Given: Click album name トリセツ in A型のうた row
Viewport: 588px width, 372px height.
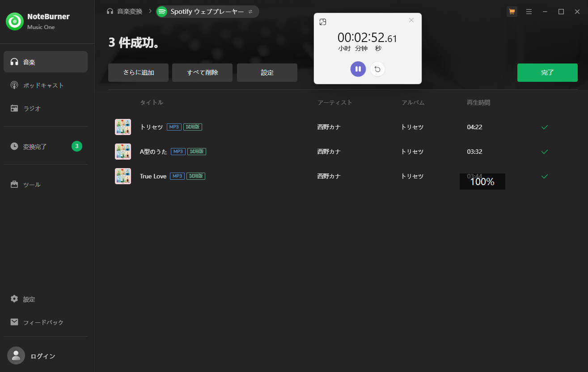Looking at the screenshot, I should [412, 152].
